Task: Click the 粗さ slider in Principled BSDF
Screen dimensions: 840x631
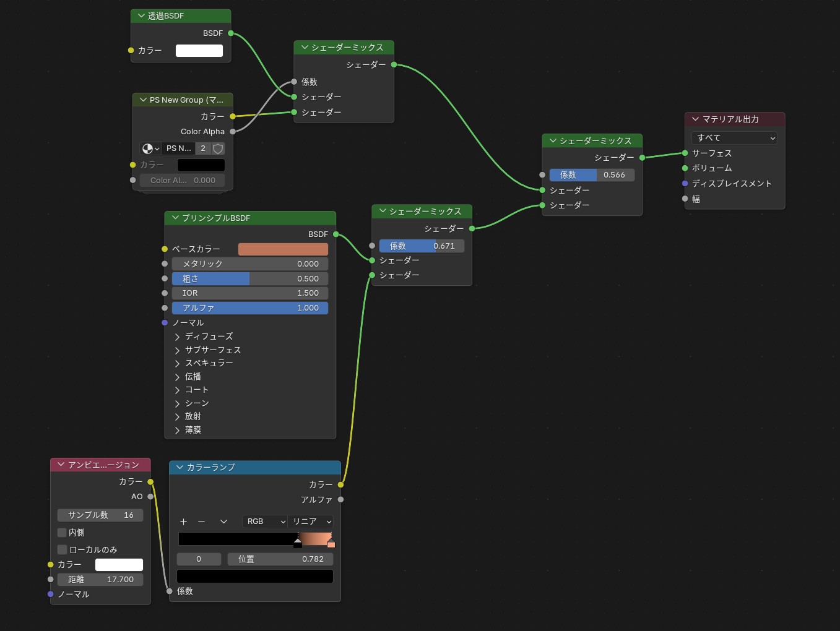Action: (250, 279)
